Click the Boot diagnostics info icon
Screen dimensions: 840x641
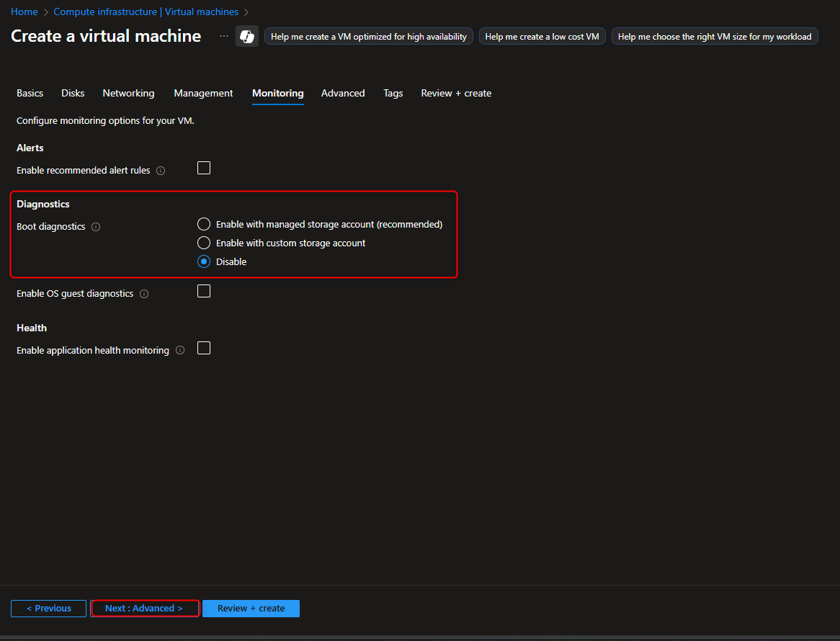(96, 227)
